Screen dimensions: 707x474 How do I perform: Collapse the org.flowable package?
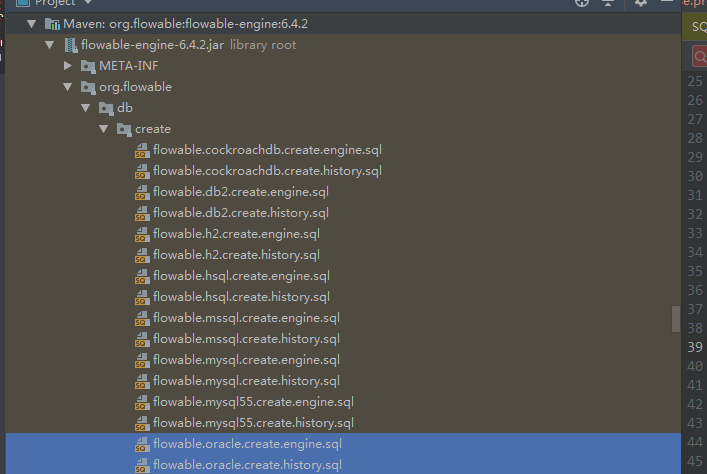(68, 87)
